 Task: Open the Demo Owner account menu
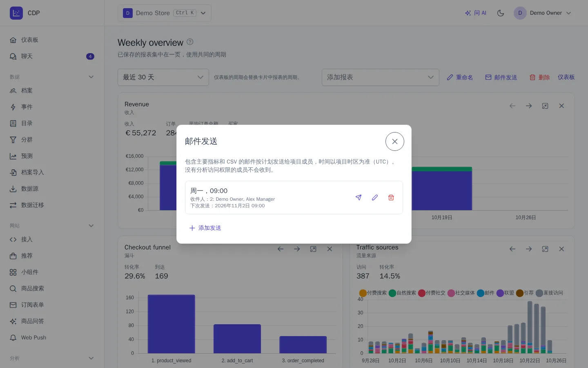click(x=543, y=13)
